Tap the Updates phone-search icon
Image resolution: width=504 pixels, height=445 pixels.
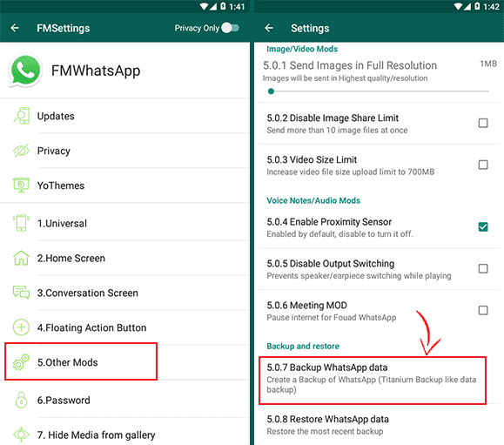click(x=21, y=116)
